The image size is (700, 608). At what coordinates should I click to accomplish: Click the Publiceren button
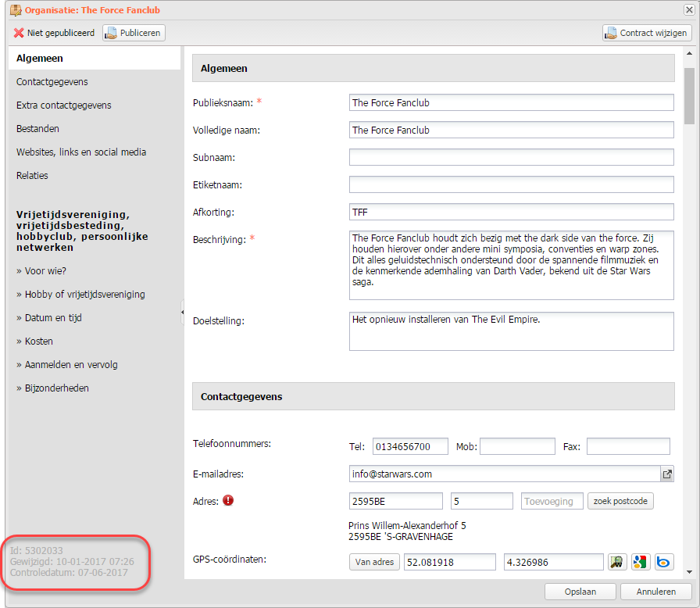(x=134, y=33)
